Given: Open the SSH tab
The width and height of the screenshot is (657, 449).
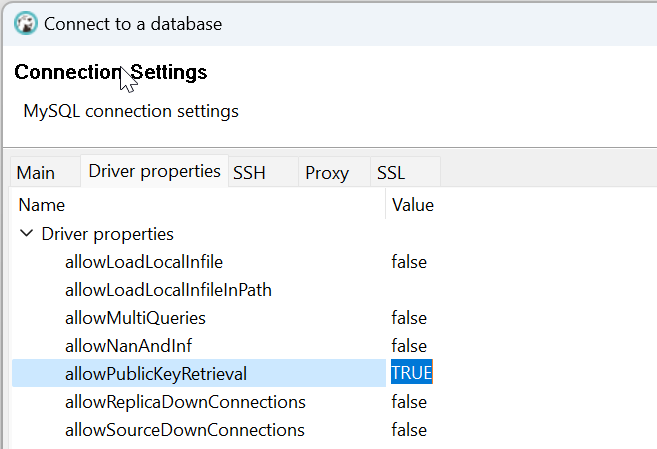Looking at the screenshot, I should pyautogui.click(x=249, y=173).
